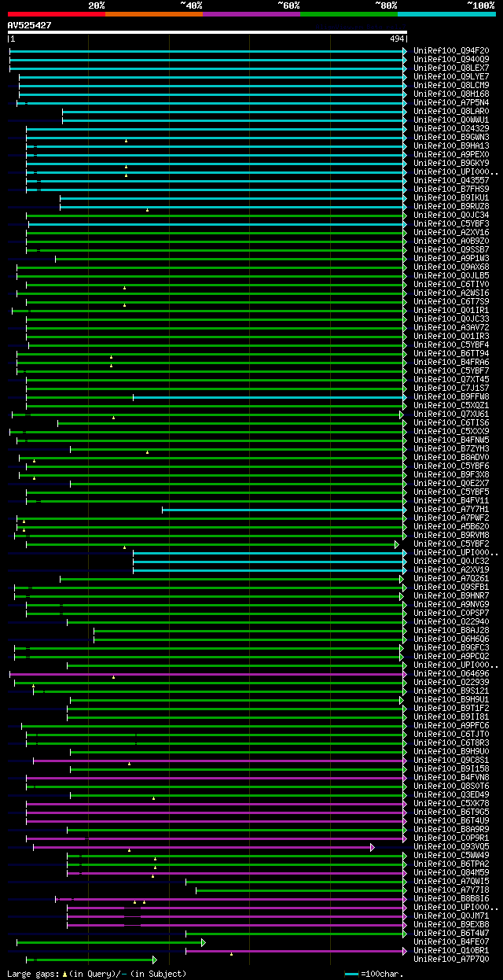This screenshot has width=503, height=980.
Task: Open hit UniRef100_Q9LYE7
Action: (x=451, y=76)
